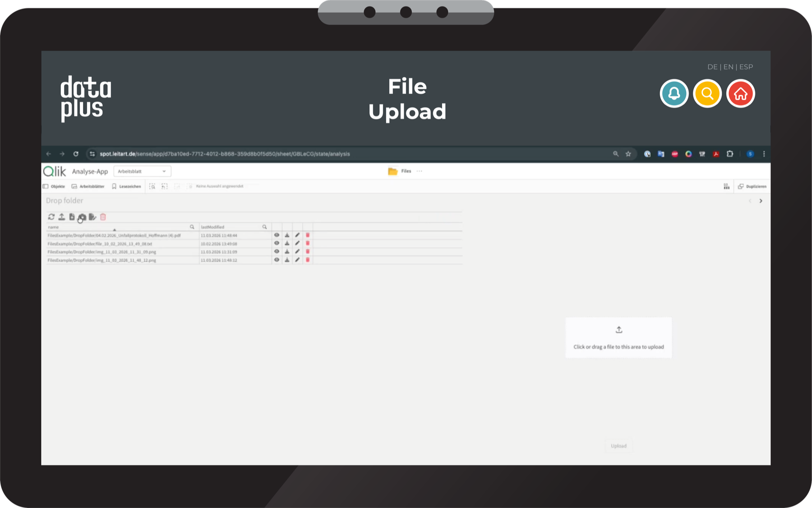Viewport: 812px width, 508px height.
Task: Open Lesezeichen bookmarks
Action: click(x=126, y=186)
